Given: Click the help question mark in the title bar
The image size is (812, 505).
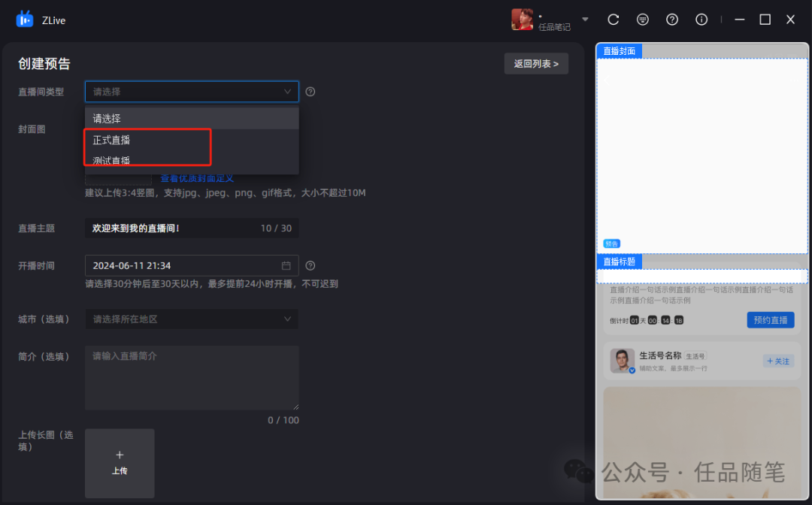Looking at the screenshot, I should [671, 20].
